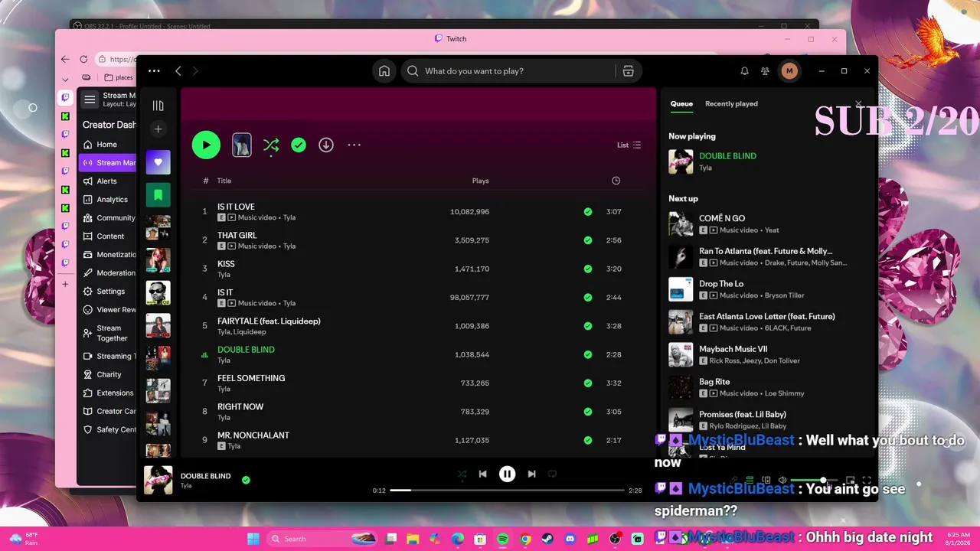Toggle shuffle in the player bar

pyautogui.click(x=462, y=474)
